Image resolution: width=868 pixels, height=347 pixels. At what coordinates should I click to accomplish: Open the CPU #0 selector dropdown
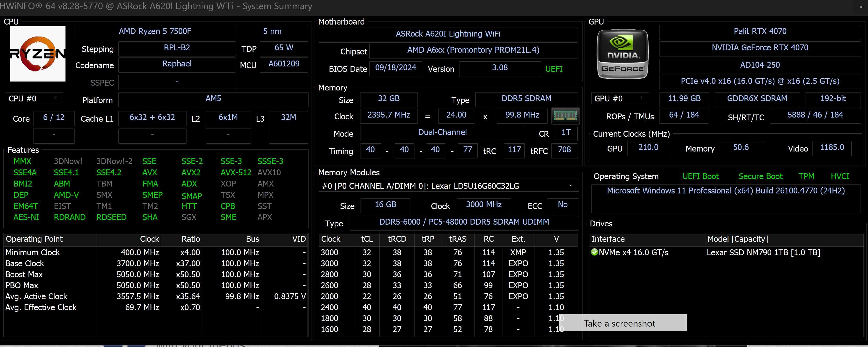(x=34, y=99)
